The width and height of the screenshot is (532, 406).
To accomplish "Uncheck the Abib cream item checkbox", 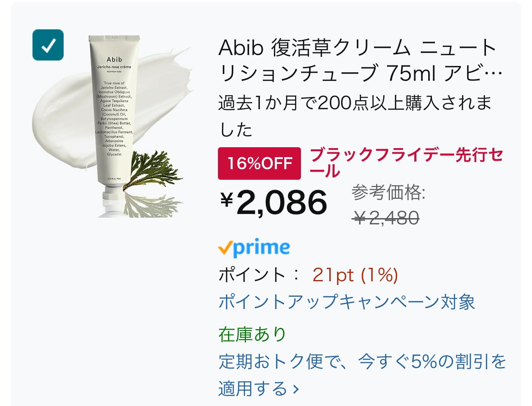I will (48, 45).
